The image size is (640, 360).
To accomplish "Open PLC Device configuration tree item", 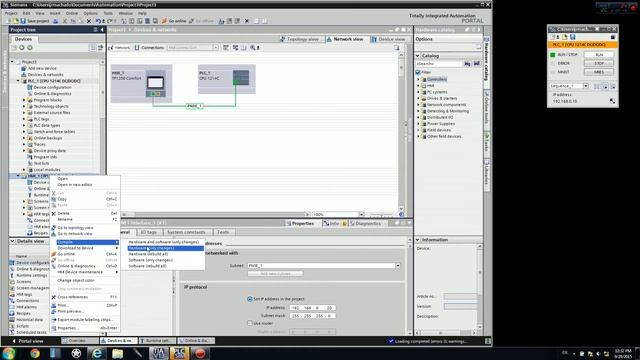I will pyautogui.click(x=52, y=87).
